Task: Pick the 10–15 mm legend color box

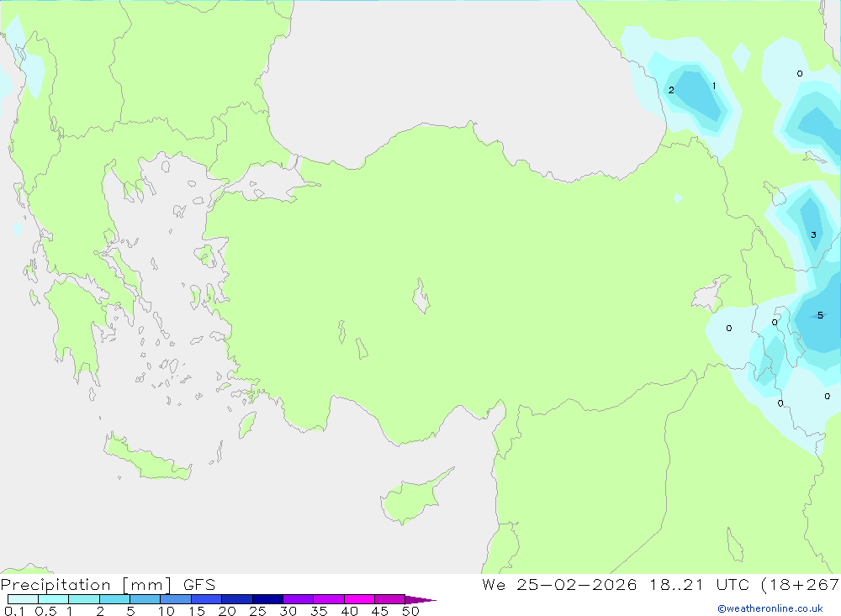Action: pos(176,599)
